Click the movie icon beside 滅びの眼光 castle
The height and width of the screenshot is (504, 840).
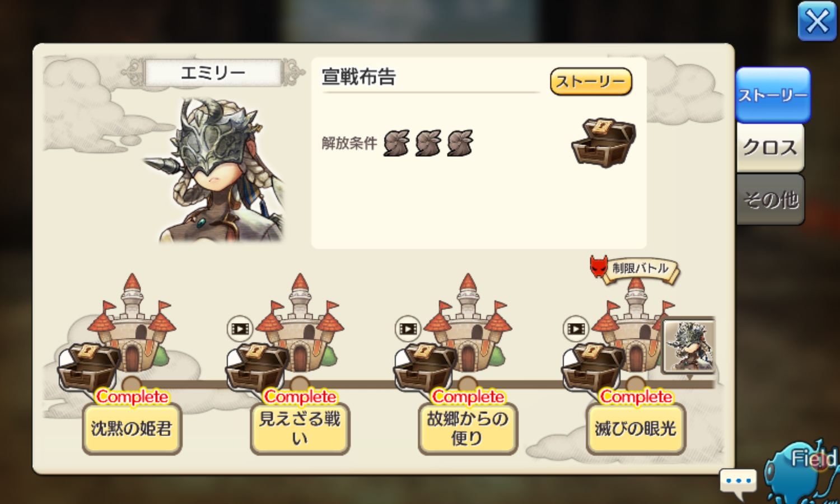(x=576, y=329)
